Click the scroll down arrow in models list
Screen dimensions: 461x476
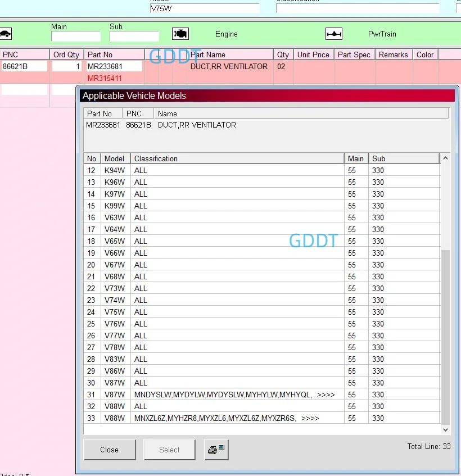(445, 429)
